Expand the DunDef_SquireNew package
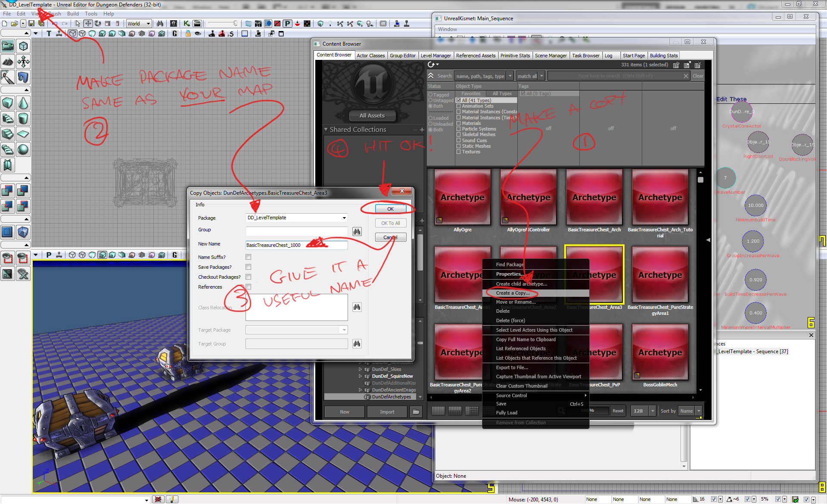Viewport: 827px width, 504px height. pyautogui.click(x=361, y=376)
